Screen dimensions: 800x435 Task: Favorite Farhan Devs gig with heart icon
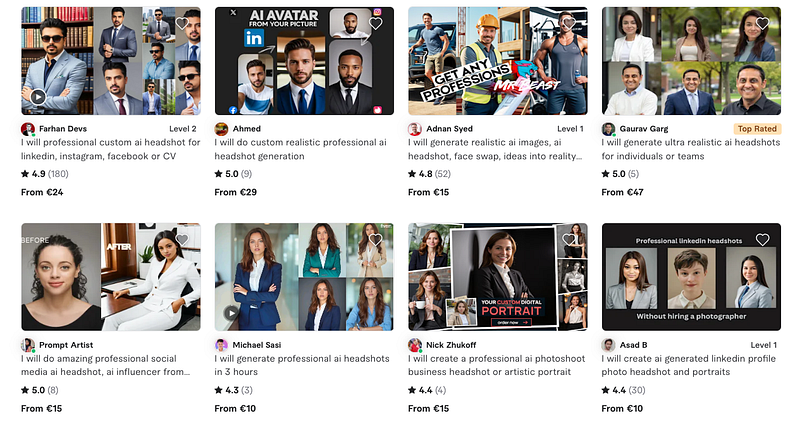pyautogui.click(x=182, y=23)
